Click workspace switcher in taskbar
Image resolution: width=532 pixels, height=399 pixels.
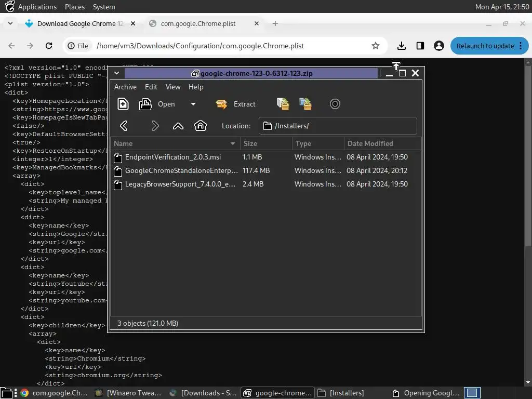(472, 393)
